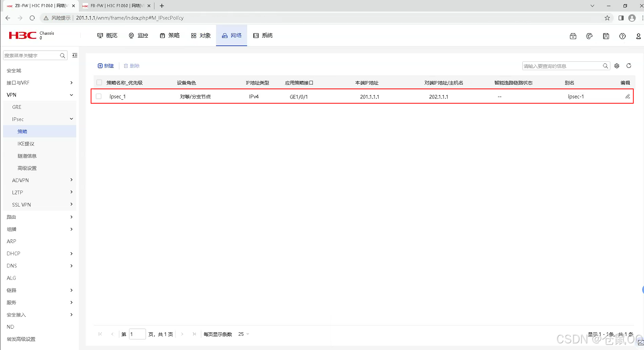The image size is (644, 350).
Task: Select 策略 under the IPsec menu
Action: (x=22, y=131)
